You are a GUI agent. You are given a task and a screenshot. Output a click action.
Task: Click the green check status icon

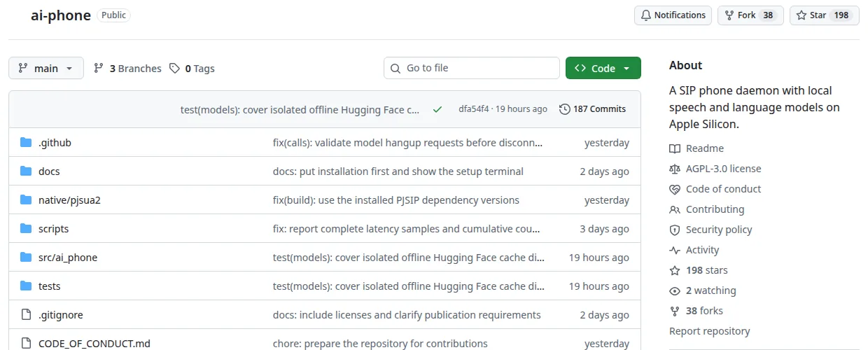(437, 109)
